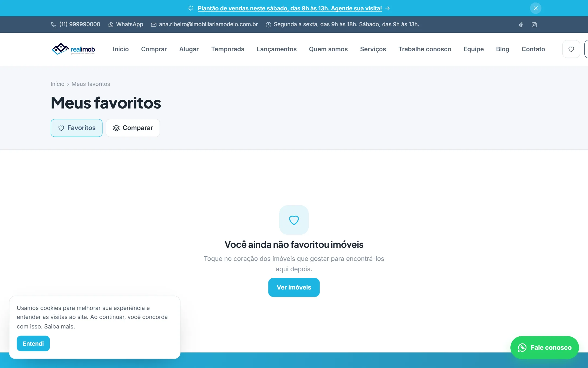Screen dimensions: 588x368
Task: Open the Contato page
Action: click(x=533, y=49)
